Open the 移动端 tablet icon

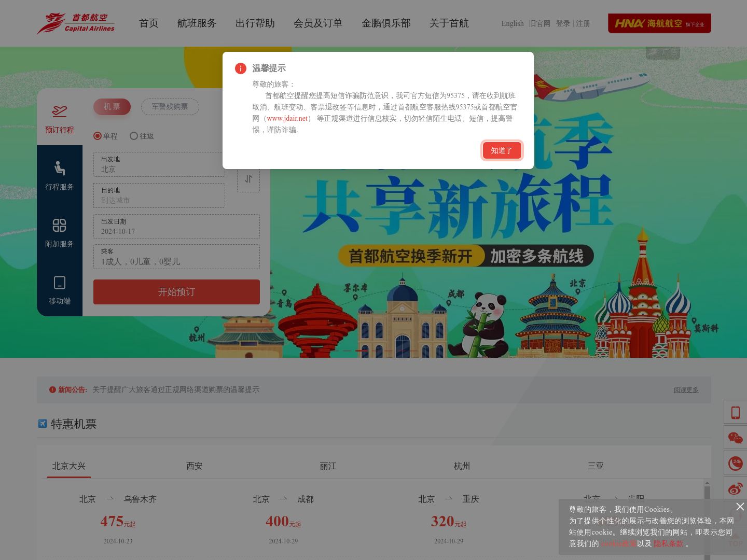coord(60,283)
